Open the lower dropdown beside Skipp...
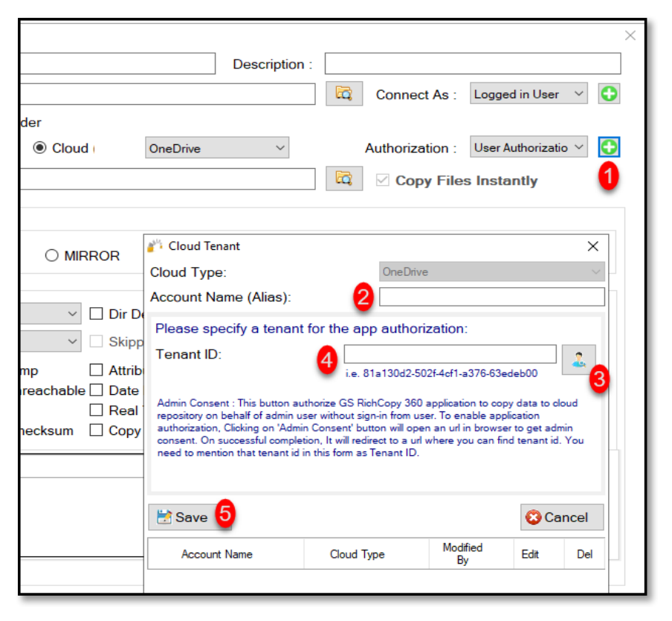Image resolution: width=672 pixels, height=621 pixels. coord(51,341)
